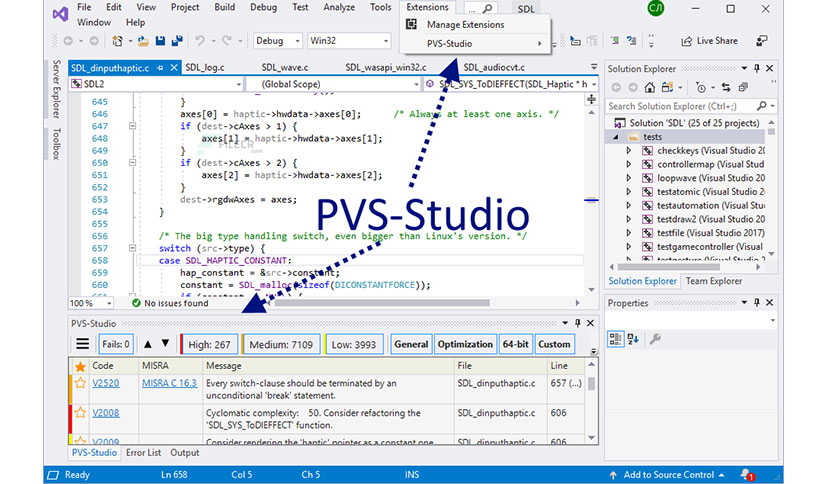Toggle the High: 267 severity filter
Viewport: 836px width, 484px height.
coord(209,344)
